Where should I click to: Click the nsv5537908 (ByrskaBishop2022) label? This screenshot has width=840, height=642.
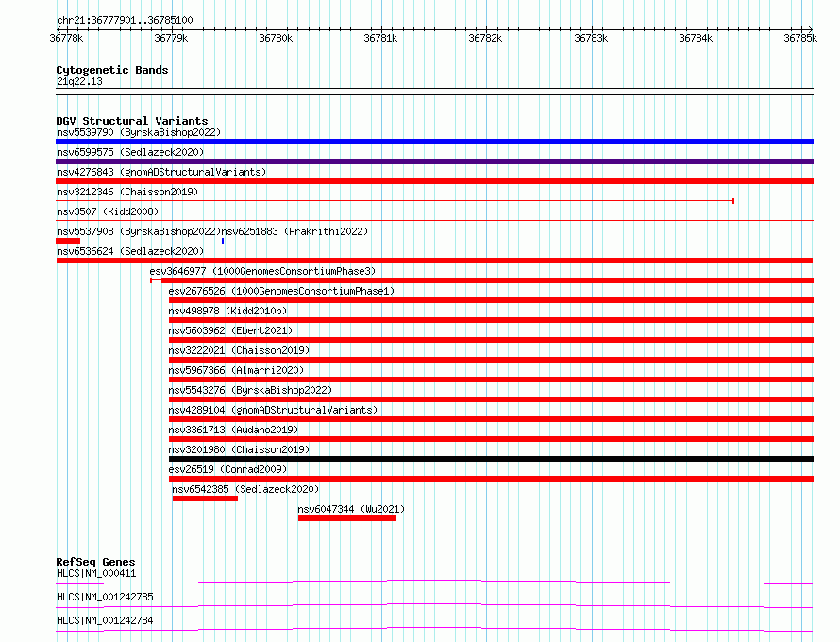[139, 231]
